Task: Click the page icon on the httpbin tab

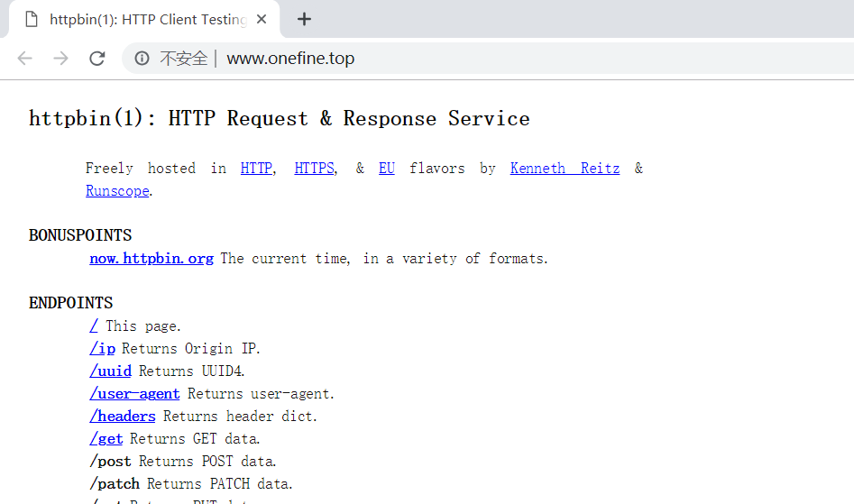Action: 32,20
